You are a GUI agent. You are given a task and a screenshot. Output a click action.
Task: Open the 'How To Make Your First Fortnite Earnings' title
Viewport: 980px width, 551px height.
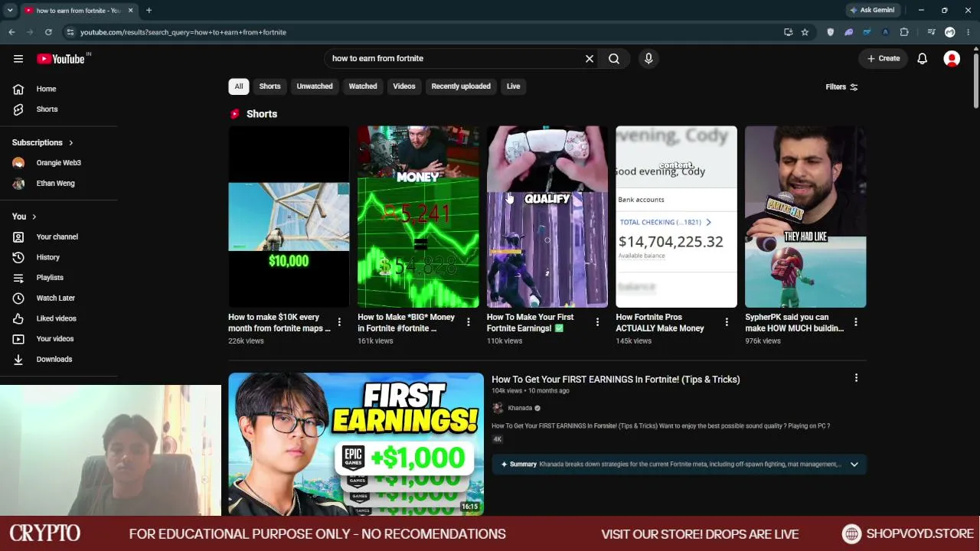click(x=531, y=322)
